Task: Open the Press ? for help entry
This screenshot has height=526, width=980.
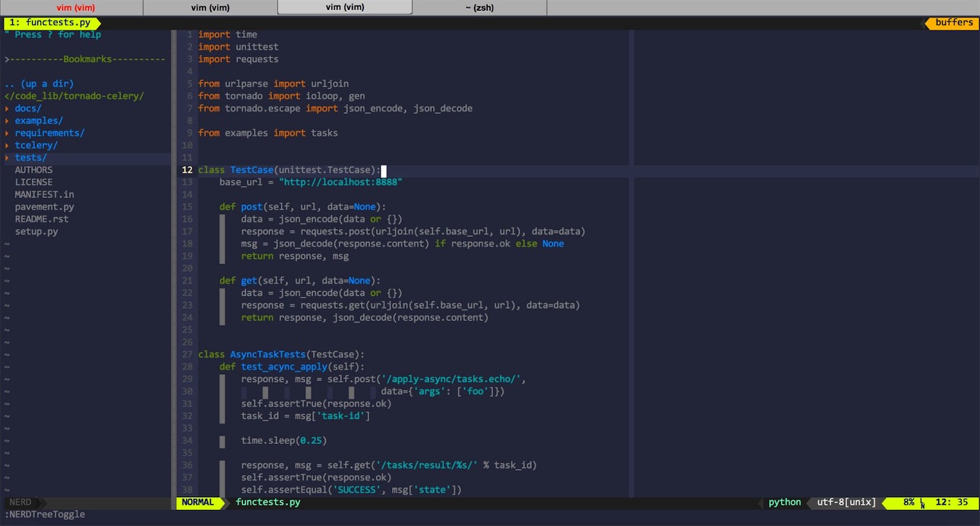Action: (x=55, y=34)
